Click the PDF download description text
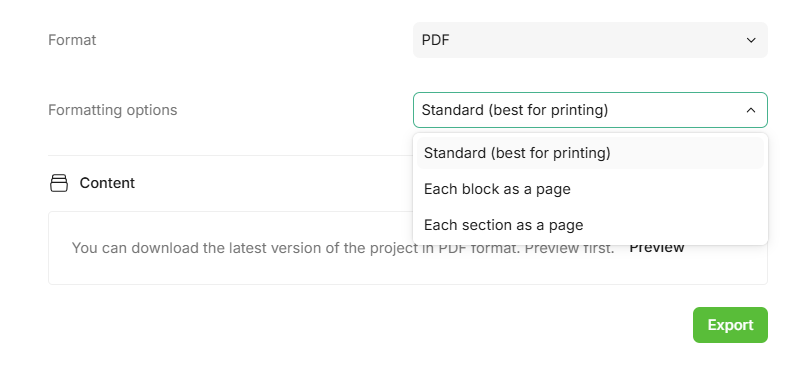This screenshot has width=811, height=379. pos(343,248)
